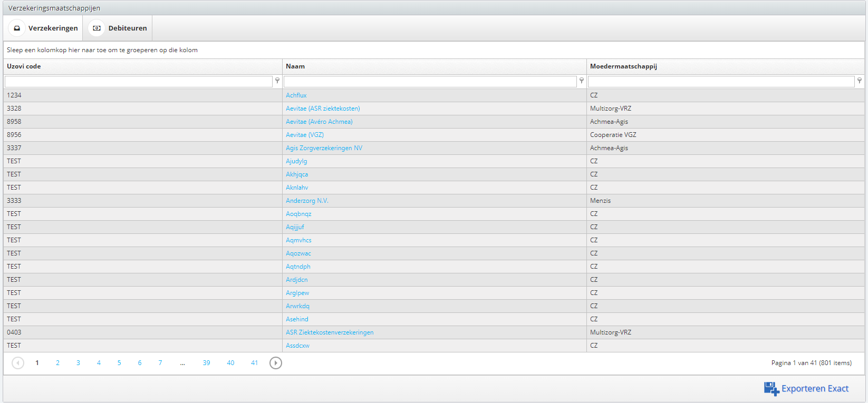The image size is (868, 403).
Task: Go to page 3
Action: [78, 363]
